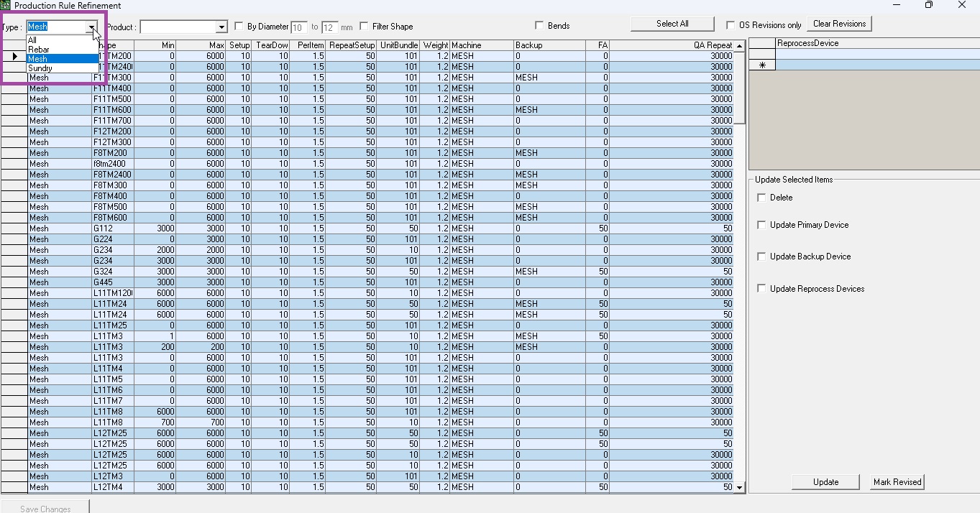Click the FA column header
This screenshot has height=513, width=980.
pyautogui.click(x=597, y=45)
